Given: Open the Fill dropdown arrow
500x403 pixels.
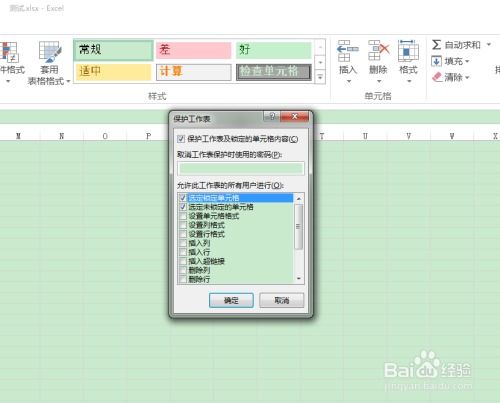Looking at the screenshot, I should point(467,61).
